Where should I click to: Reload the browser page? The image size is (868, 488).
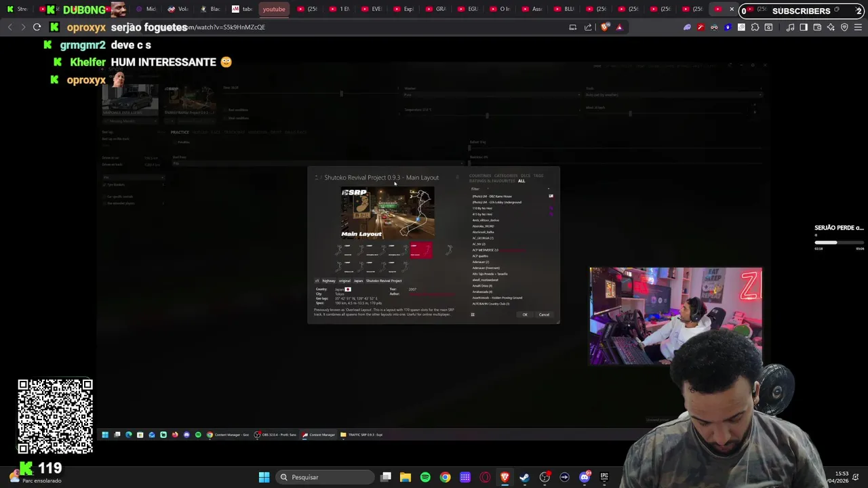(x=37, y=27)
